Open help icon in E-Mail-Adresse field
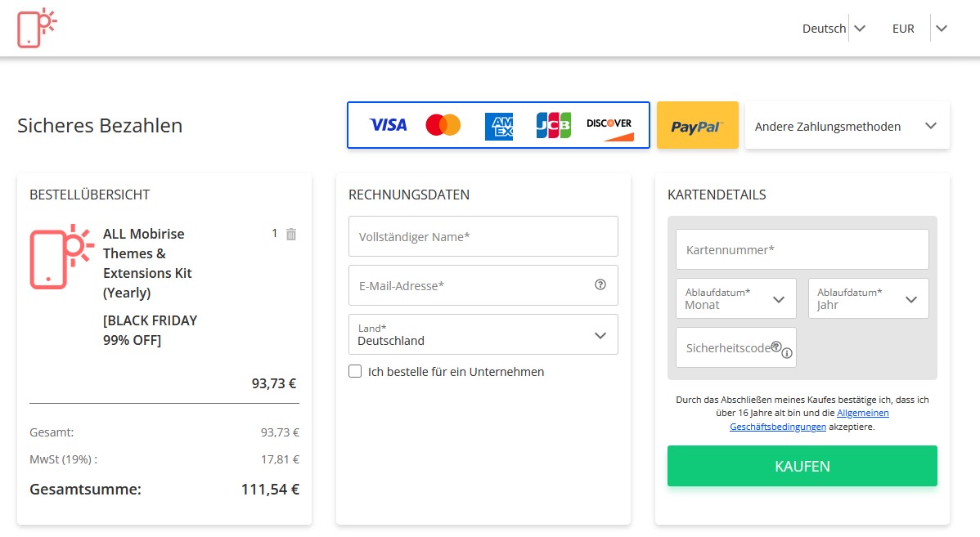This screenshot has width=980, height=537. (600, 284)
